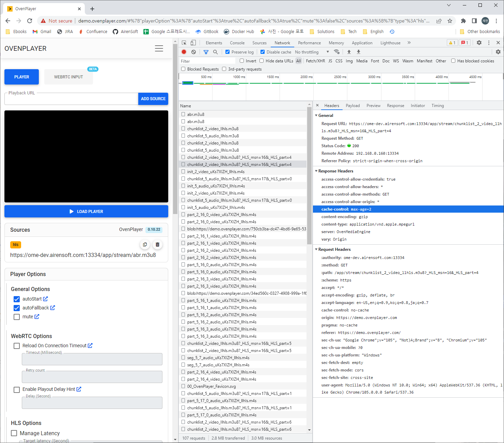Open the Payload tab for the request
The image size is (504, 443).
(353, 106)
